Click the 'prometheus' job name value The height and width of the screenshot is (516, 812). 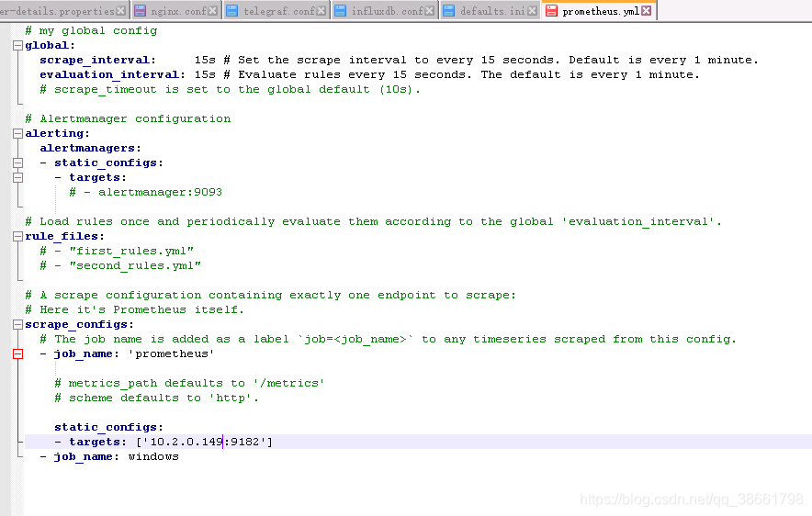coord(172,354)
